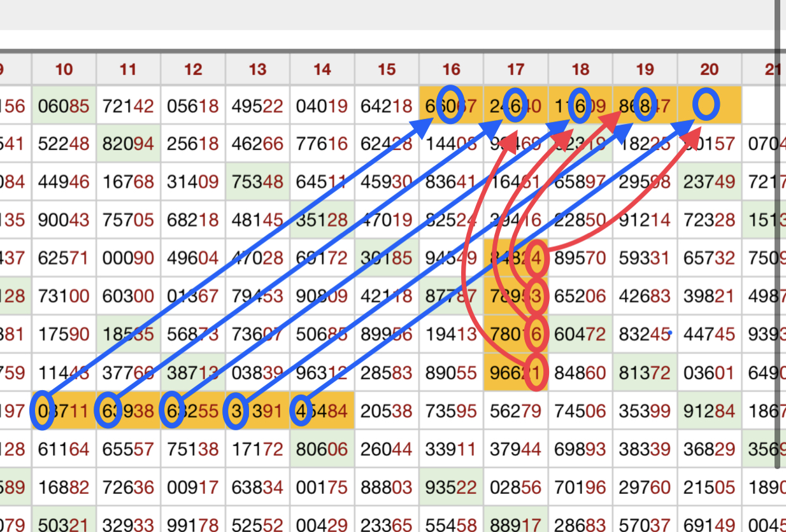Select the green cell 23749
The image size is (786, 532).
pyautogui.click(x=709, y=183)
